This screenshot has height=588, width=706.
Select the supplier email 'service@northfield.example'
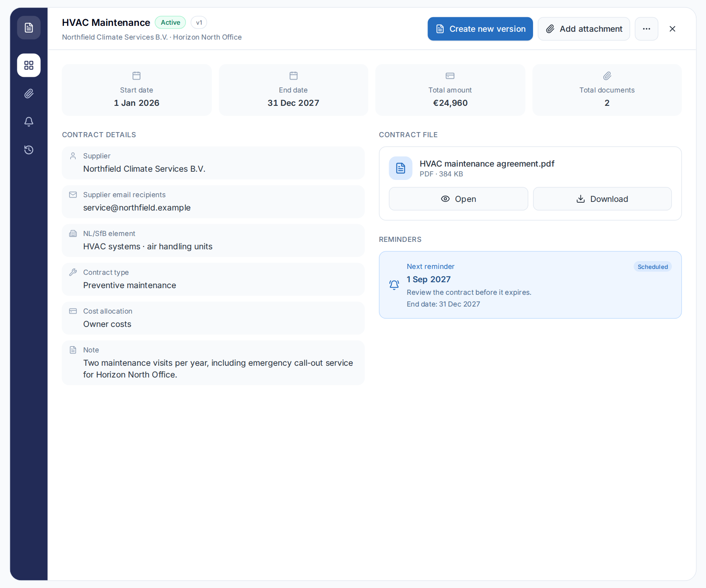click(137, 208)
